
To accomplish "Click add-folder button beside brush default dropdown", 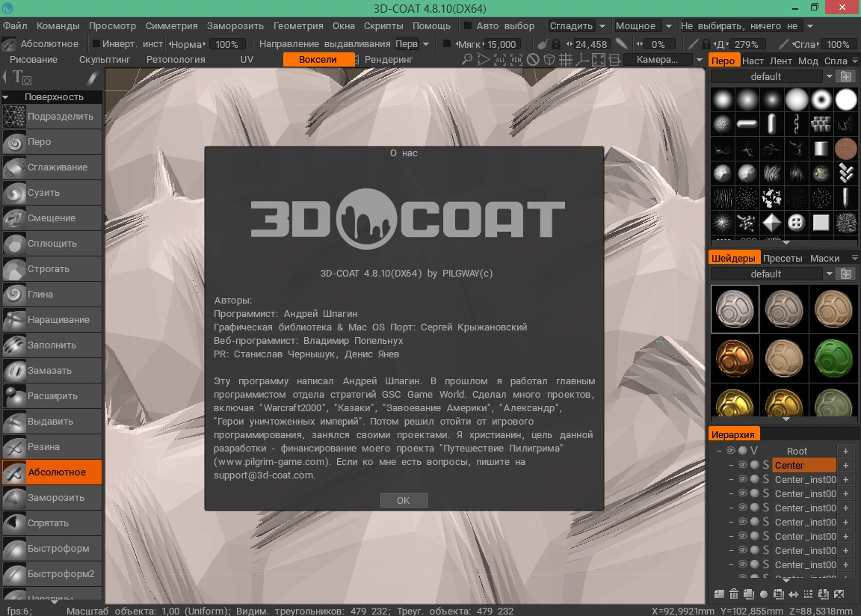I will 846,76.
